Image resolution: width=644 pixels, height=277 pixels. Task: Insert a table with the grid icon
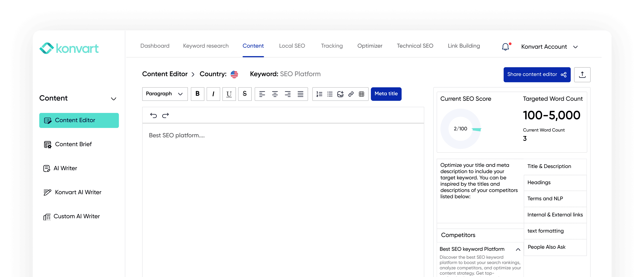[x=361, y=94]
